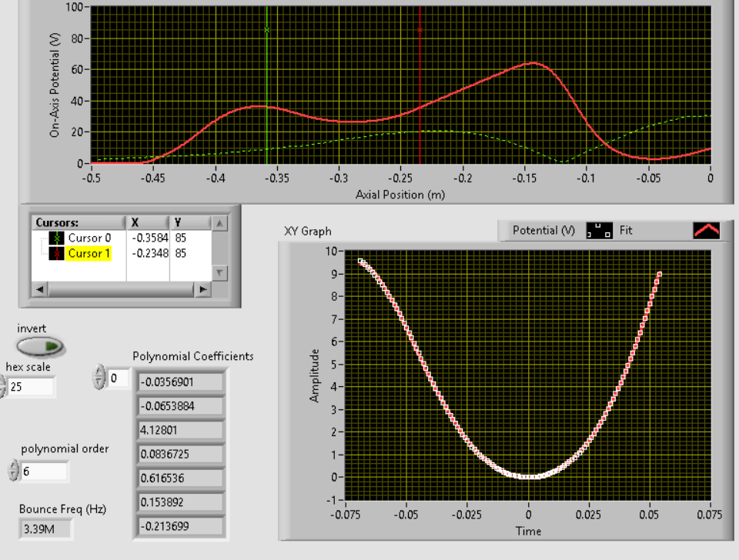This screenshot has height=560, width=739.
Task: Click the Potential (V) legend label
Action: [544, 230]
